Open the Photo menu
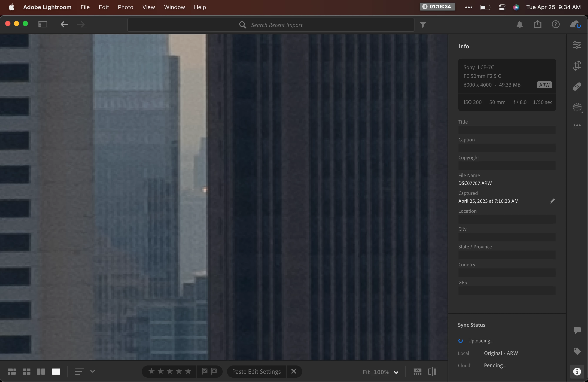The image size is (588, 382). tap(125, 7)
